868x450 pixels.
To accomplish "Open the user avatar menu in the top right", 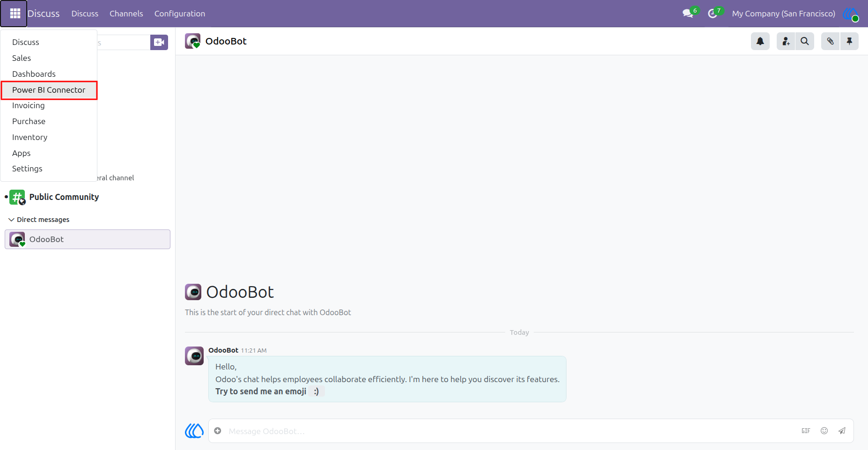I will click(851, 14).
